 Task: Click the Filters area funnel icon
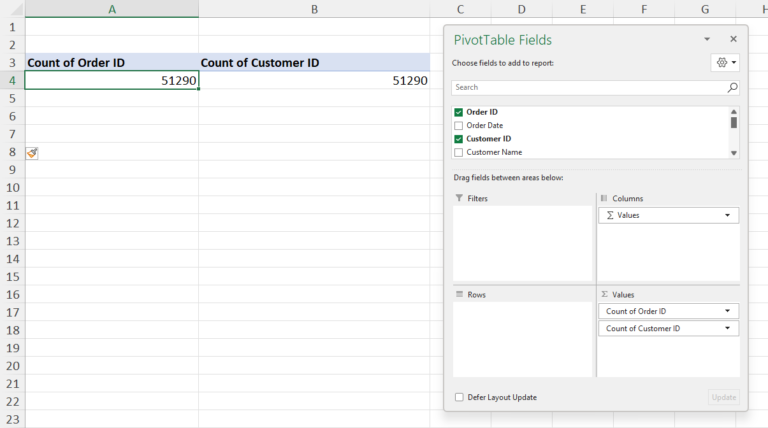[x=459, y=199]
